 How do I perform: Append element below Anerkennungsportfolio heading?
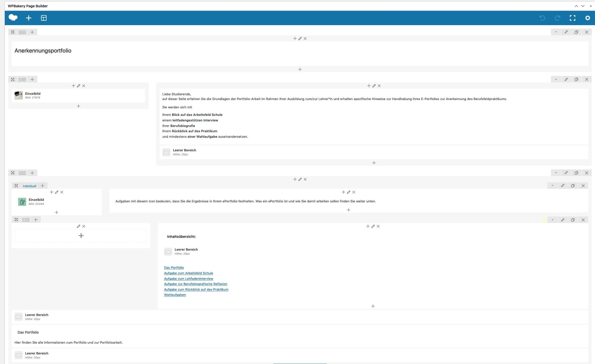[x=300, y=69]
